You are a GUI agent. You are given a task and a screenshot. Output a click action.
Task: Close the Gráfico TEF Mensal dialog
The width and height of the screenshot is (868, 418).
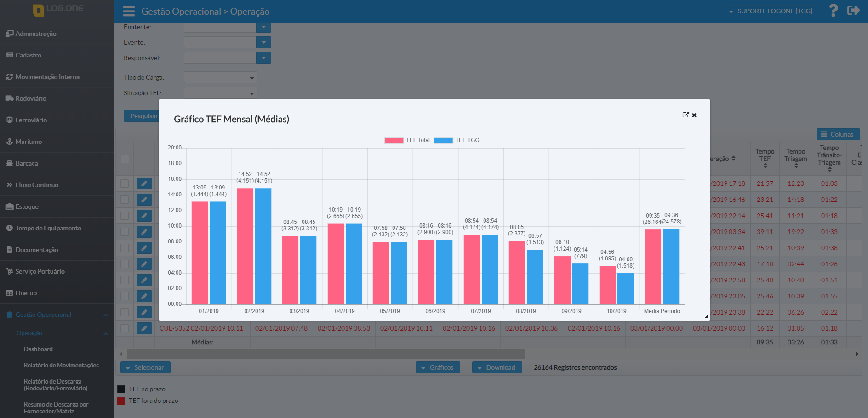[x=694, y=115]
